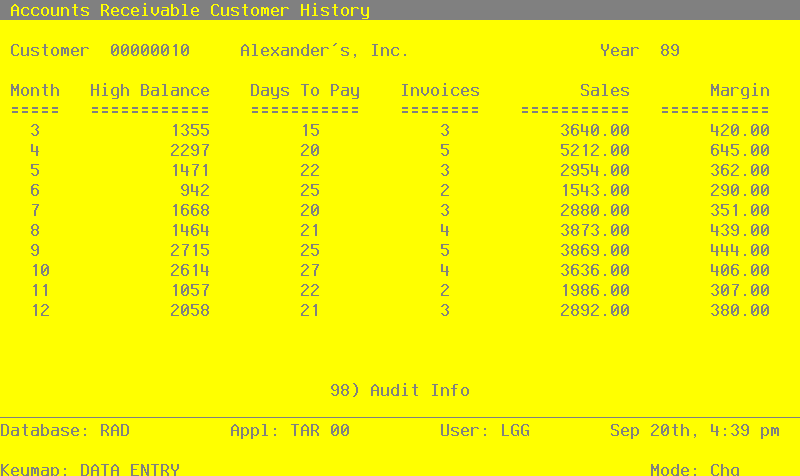Click the Sales column header
Viewport: 800px width, 476px height.
tap(605, 90)
